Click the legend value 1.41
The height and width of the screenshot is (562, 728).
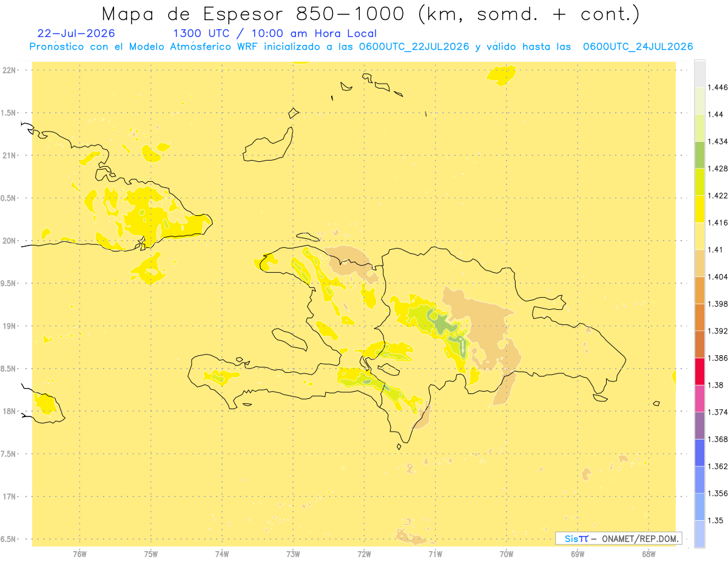coord(715,250)
